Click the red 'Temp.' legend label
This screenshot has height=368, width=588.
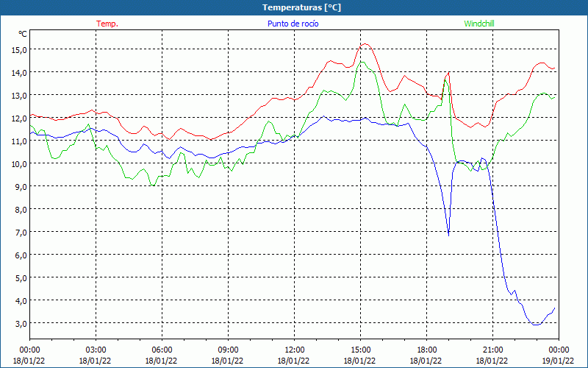click(107, 24)
